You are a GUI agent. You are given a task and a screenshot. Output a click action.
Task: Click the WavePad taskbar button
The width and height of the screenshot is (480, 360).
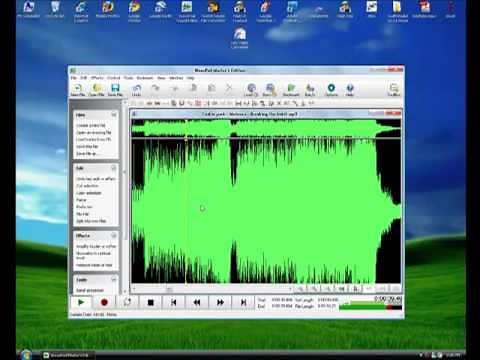67,355
